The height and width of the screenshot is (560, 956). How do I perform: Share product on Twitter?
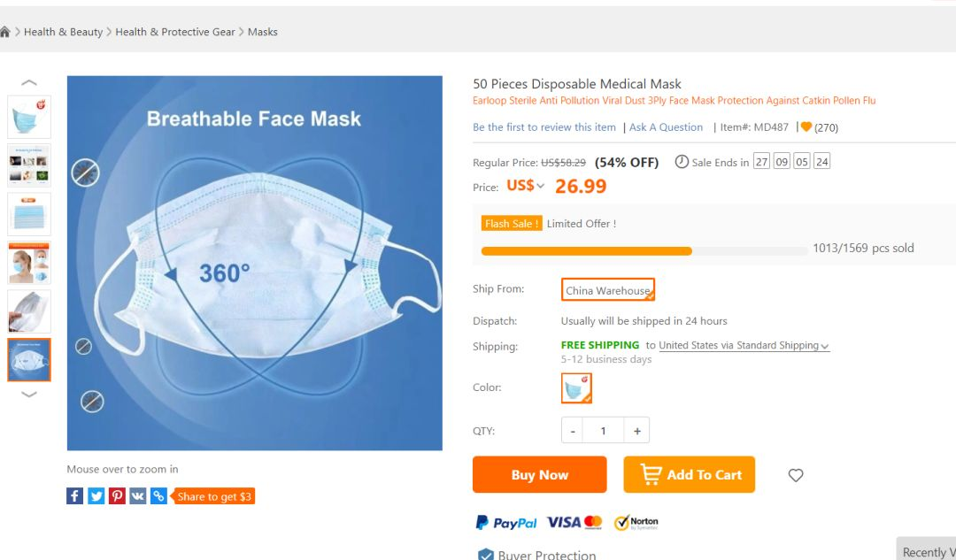point(96,496)
